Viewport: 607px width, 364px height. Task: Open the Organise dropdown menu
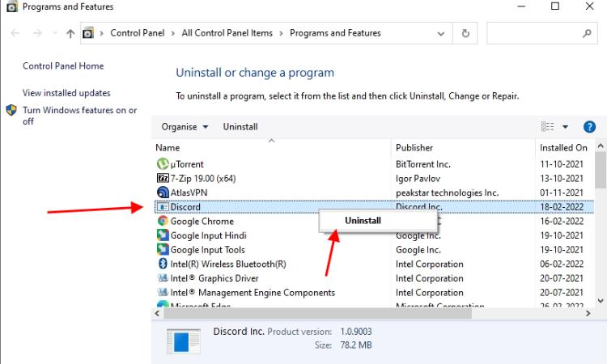click(185, 127)
